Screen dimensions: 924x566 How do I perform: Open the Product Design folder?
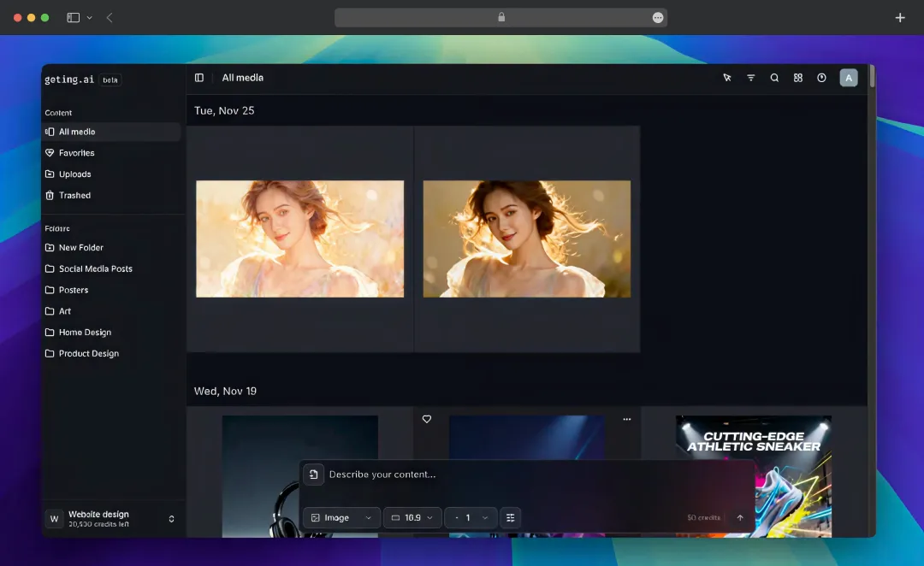coord(110,354)
